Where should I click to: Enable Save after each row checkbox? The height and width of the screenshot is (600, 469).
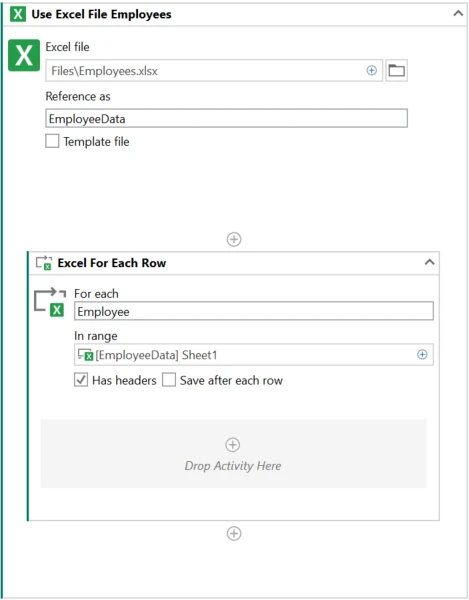tap(169, 380)
